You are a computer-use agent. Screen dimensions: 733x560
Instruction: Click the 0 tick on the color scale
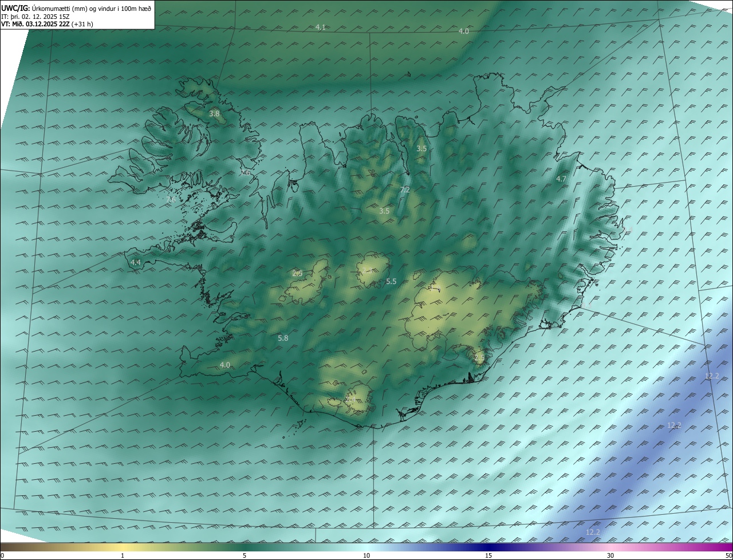[x=2, y=555]
